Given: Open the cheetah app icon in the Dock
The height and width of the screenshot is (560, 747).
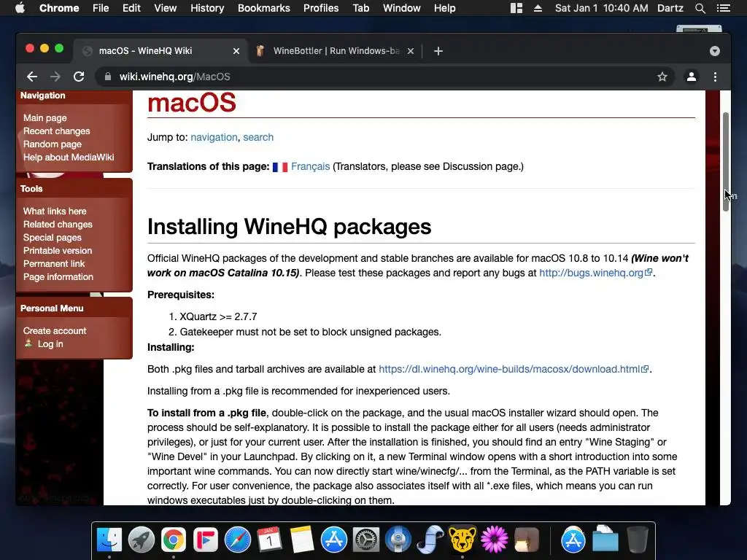Looking at the screenshot, I should (462, 540).
